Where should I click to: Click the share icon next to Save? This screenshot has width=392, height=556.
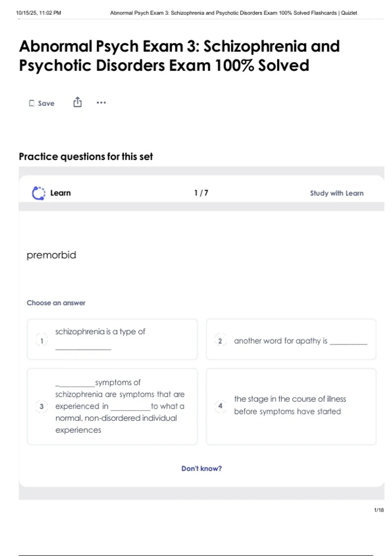(x=77, y=102)
